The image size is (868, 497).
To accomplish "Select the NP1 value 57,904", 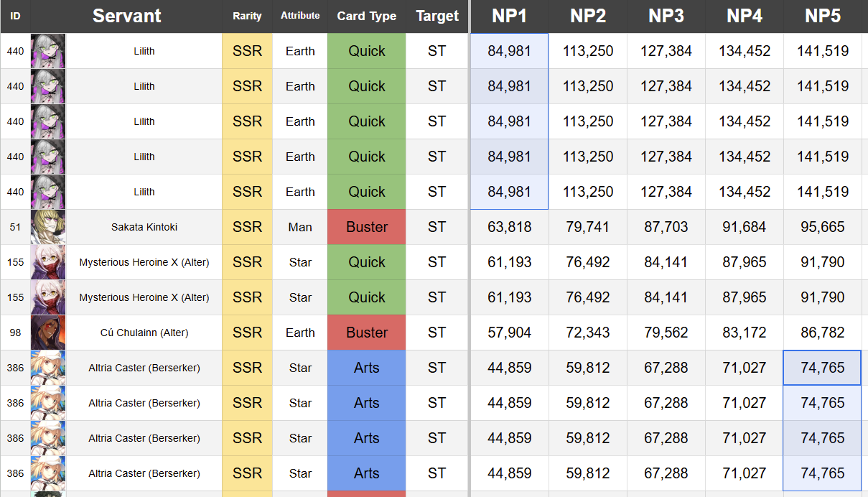I will 510,333.
